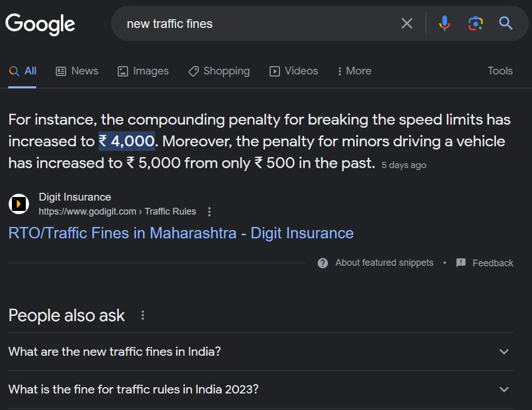Viewport: 532px width, 410px height.
Task: Open RTO/Traffic Fines in Maharashtra link
Action: click(x=181, y=233)
